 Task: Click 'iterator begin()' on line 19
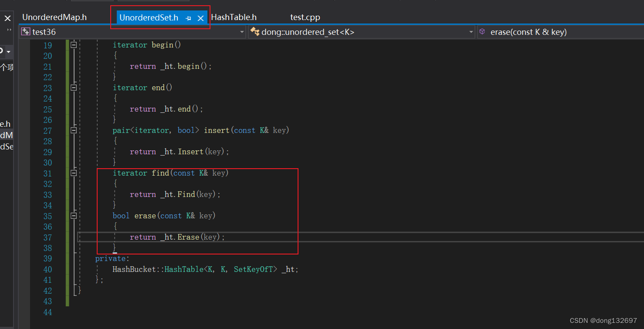pos(147,45)
